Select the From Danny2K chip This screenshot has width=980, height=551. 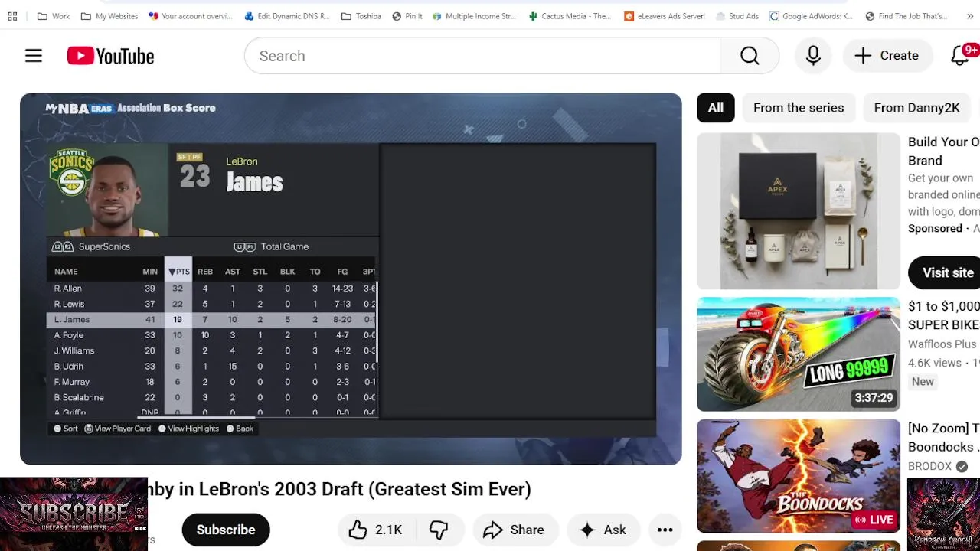pos(916,108)
